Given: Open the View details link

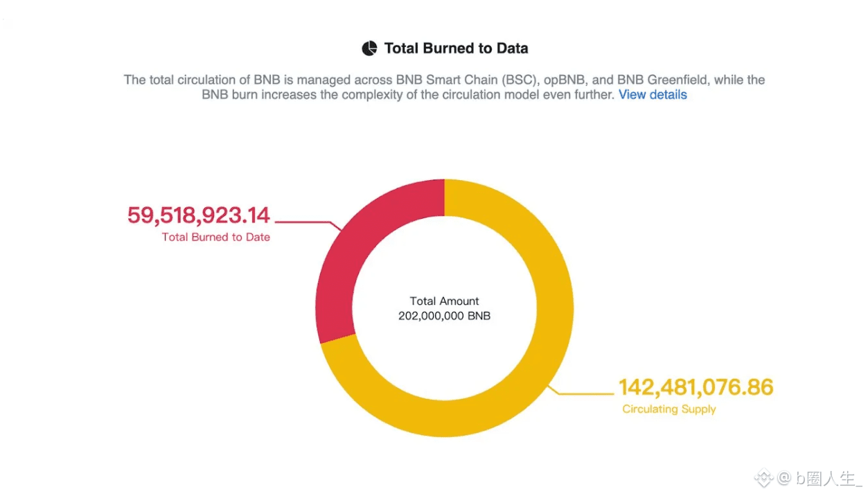Looking at the screenshot, I should pyautogui.click(x=653, y=95).
